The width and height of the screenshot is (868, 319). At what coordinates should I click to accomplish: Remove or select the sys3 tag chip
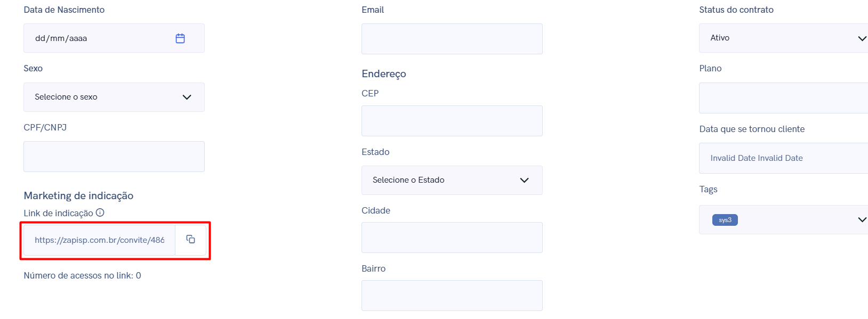725,220
